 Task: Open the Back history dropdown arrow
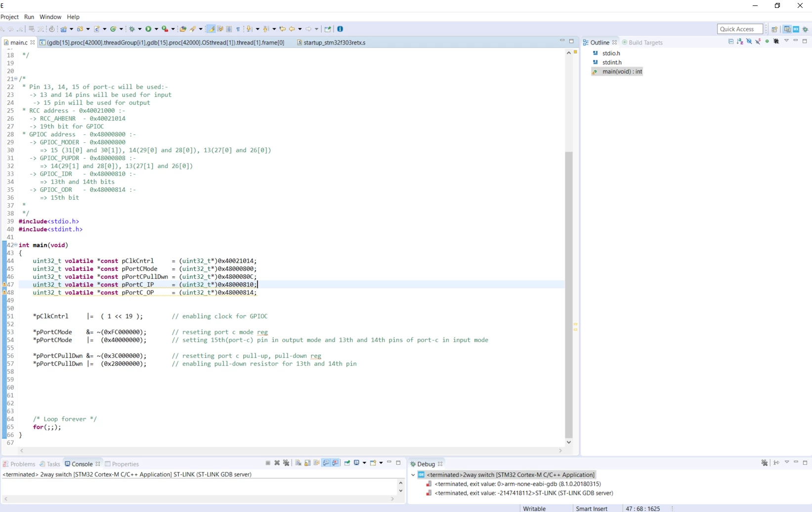point(300,29)
